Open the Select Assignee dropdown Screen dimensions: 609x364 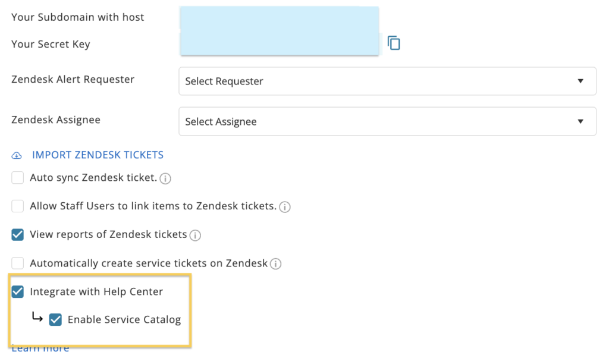(x=387, y=121)
